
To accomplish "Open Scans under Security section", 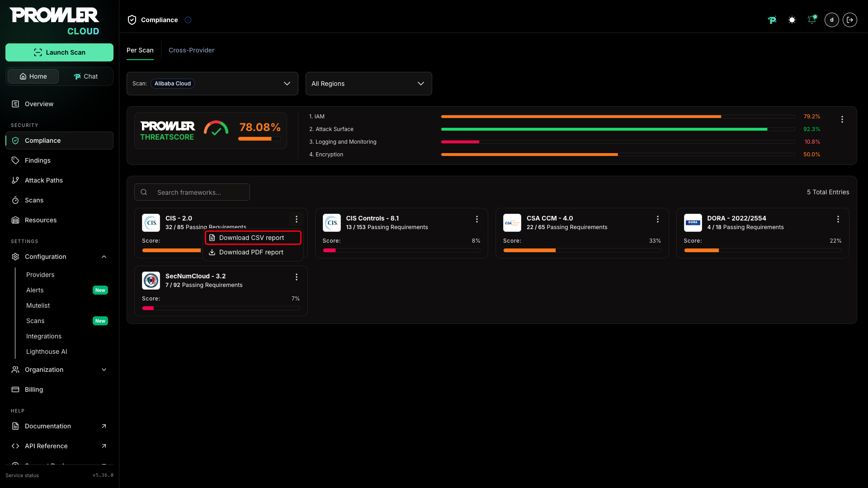I will [x=59, y=200].
